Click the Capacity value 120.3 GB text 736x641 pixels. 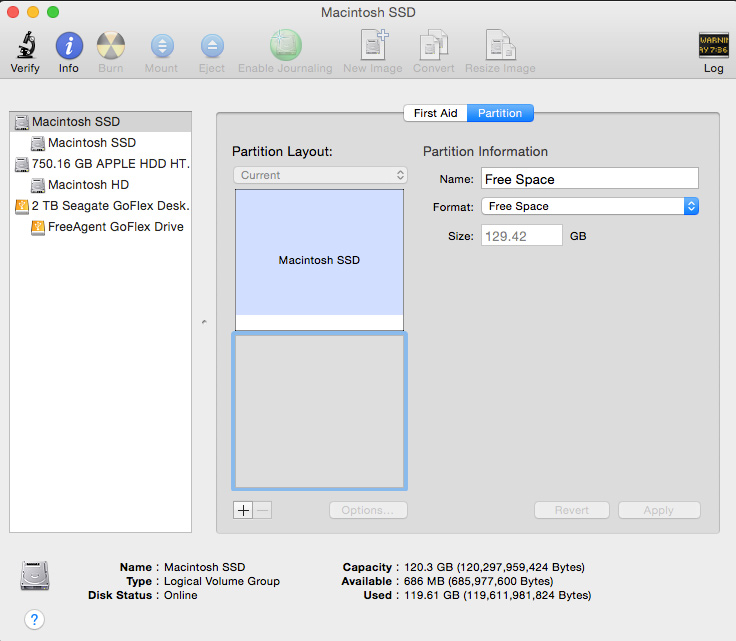494,567
